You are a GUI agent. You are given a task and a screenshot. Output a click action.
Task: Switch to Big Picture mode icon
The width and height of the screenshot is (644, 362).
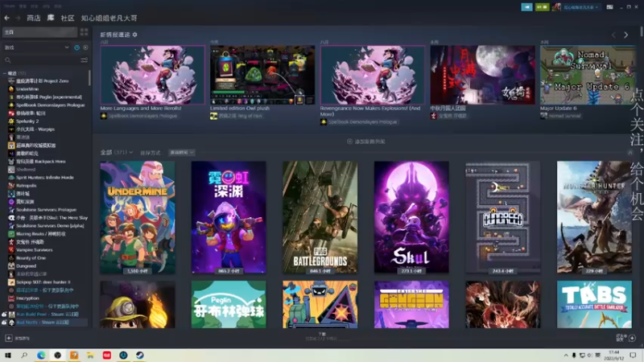tap(610, 7)
